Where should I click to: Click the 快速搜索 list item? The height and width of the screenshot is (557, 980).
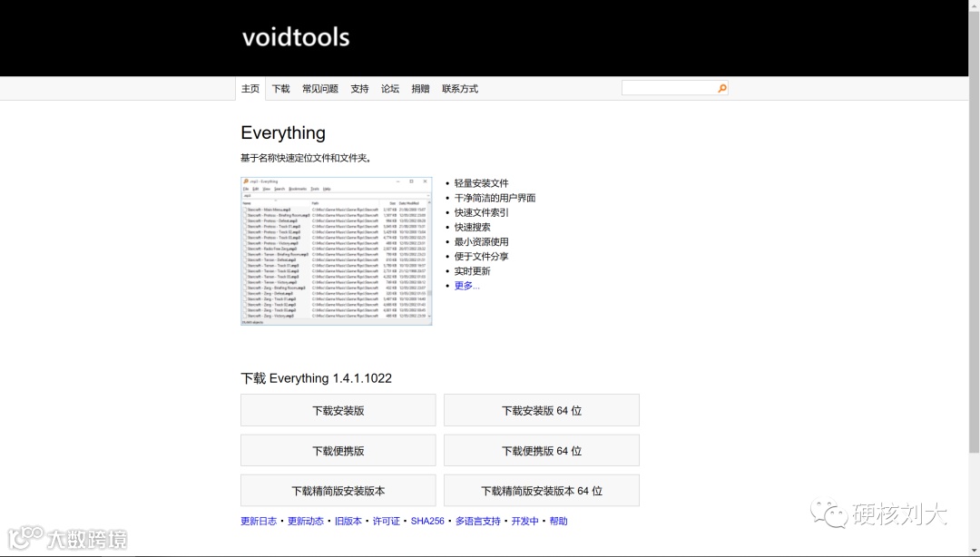pos(473,227)
